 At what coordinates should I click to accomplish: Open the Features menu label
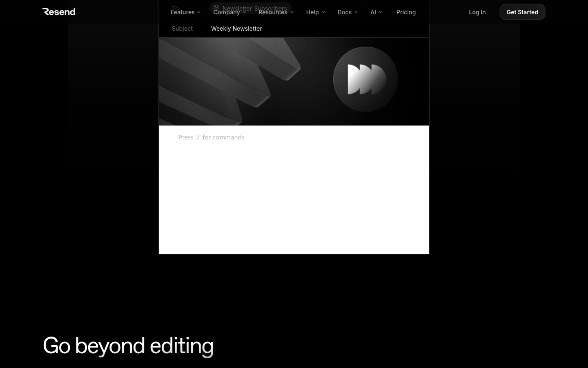coord(183,12)
